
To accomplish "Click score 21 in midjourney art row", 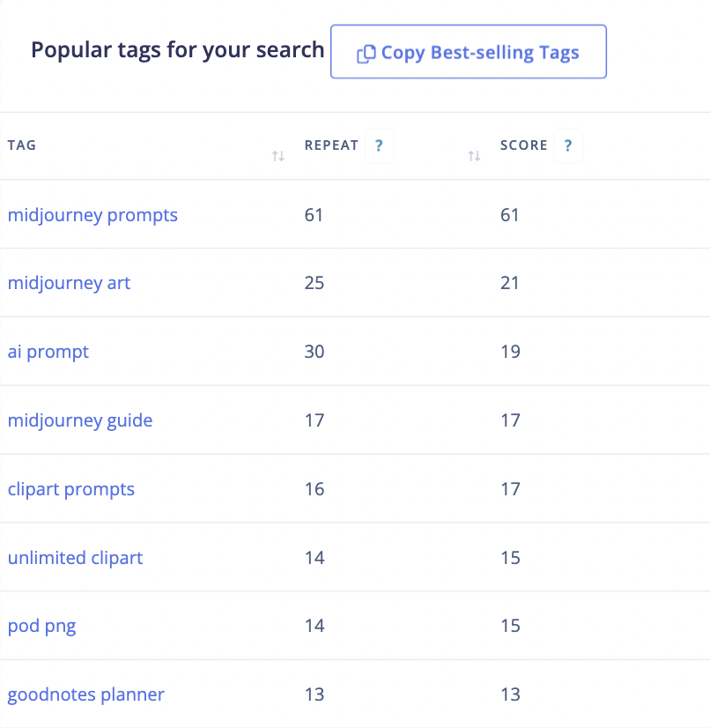I will click(x=509, y=283).
